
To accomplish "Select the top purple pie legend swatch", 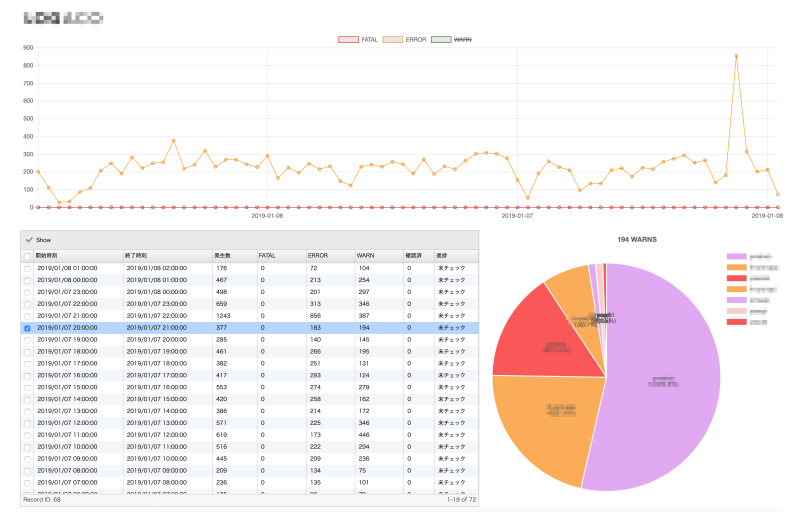I will [x=737, y=257].
